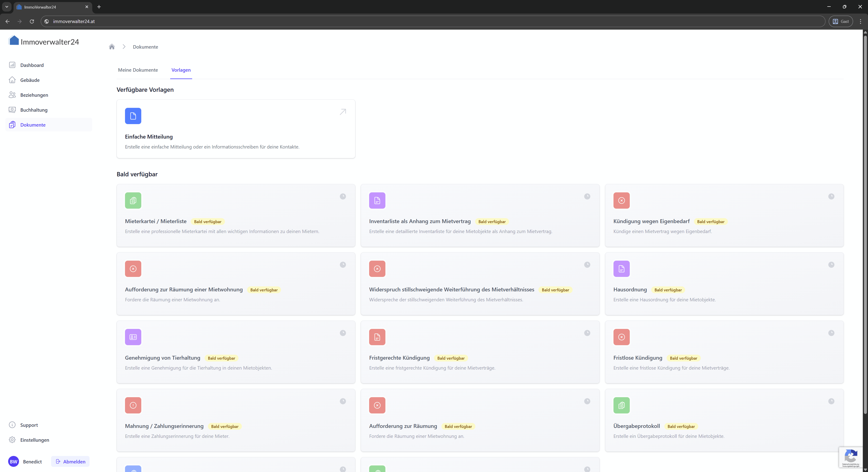Click the Dokumente breadcrumb link

pyautogui.click(x=145, y=47)
